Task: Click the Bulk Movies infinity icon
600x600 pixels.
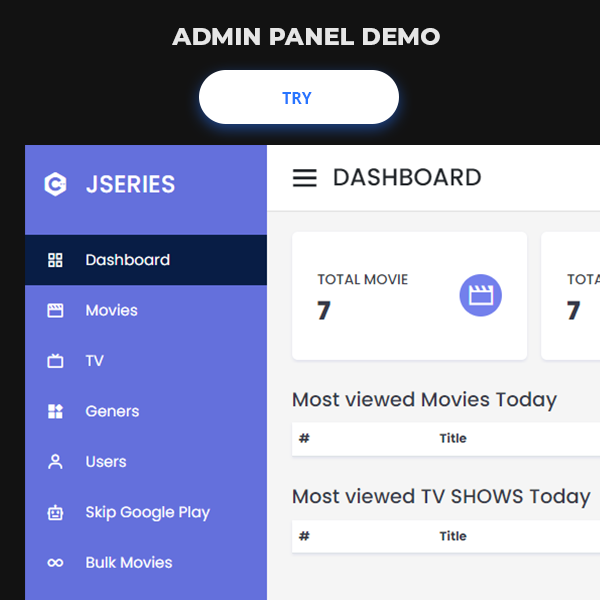Action: (x=55, y=563)
